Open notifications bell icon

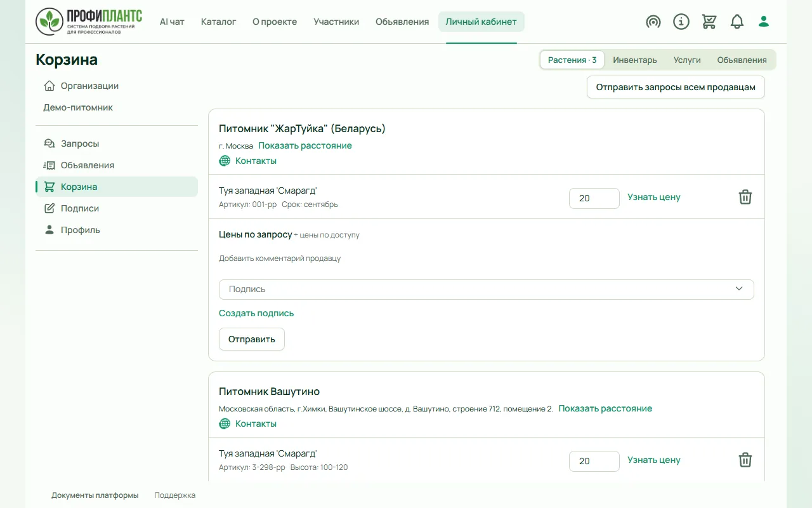[737, 22]
